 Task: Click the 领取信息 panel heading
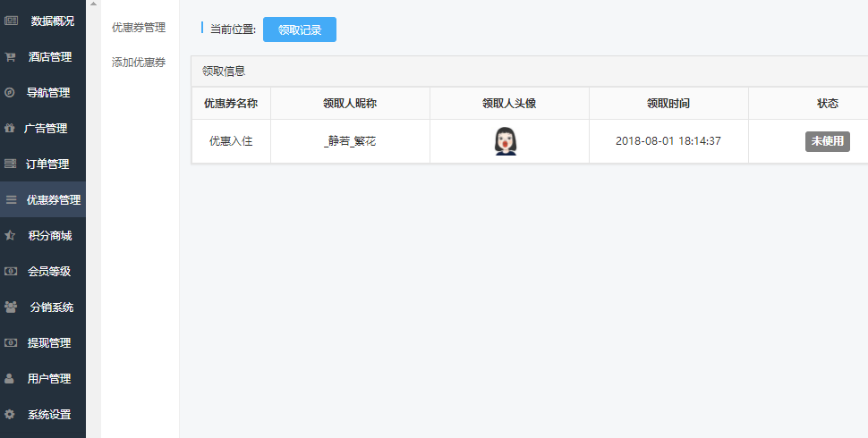224,72
